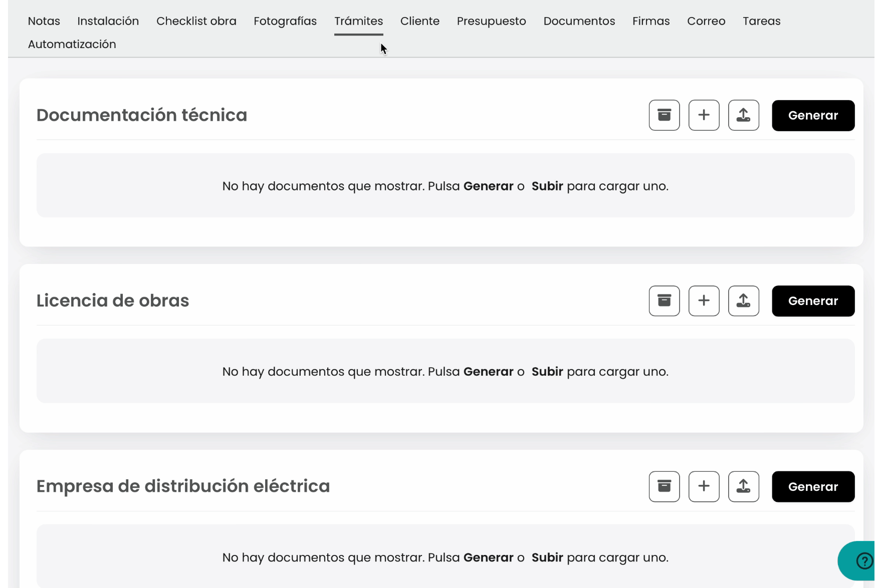883x588 pixels.
Task: Open the Tareas tab
Action: pyautogui.click(x=761, y=21)
